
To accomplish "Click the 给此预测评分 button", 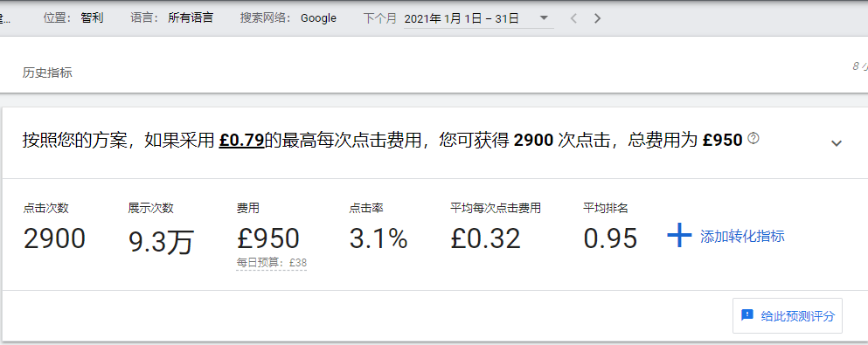I will point(788,315).
